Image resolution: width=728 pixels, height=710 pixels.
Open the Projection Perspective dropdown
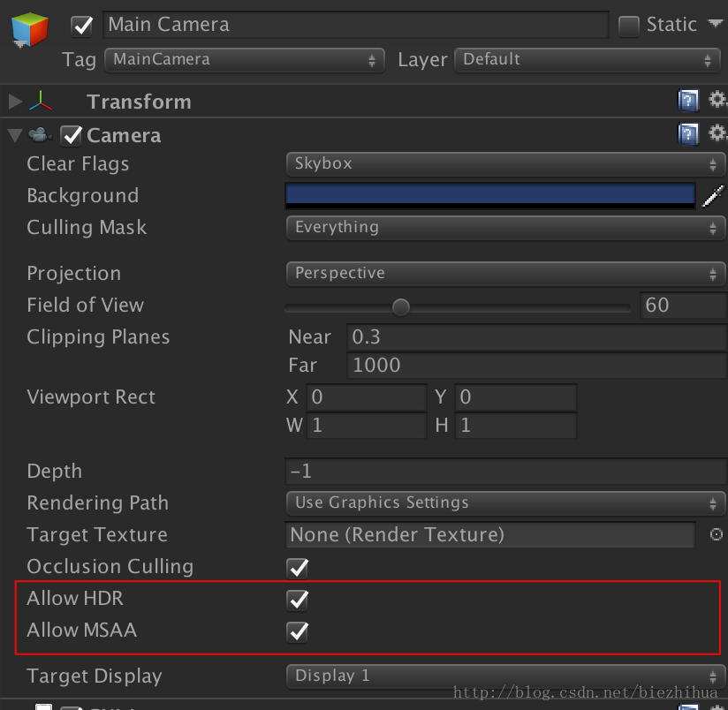coord(505,274)
